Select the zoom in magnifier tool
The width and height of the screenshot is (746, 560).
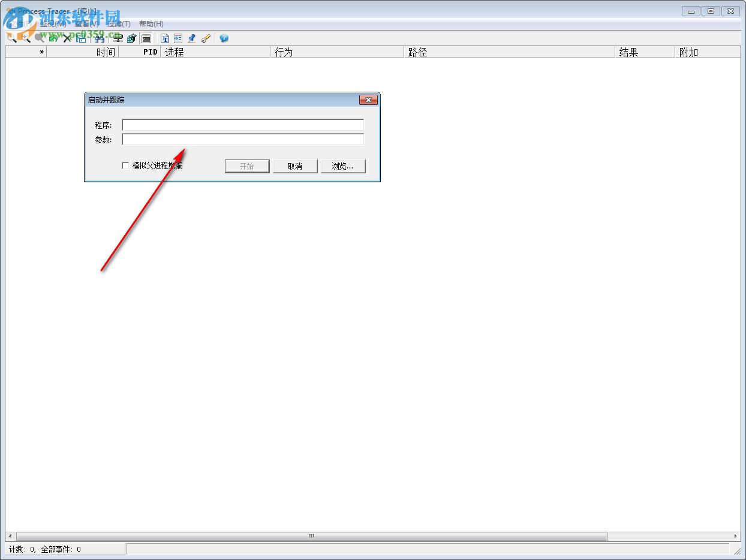click(25, 38)
